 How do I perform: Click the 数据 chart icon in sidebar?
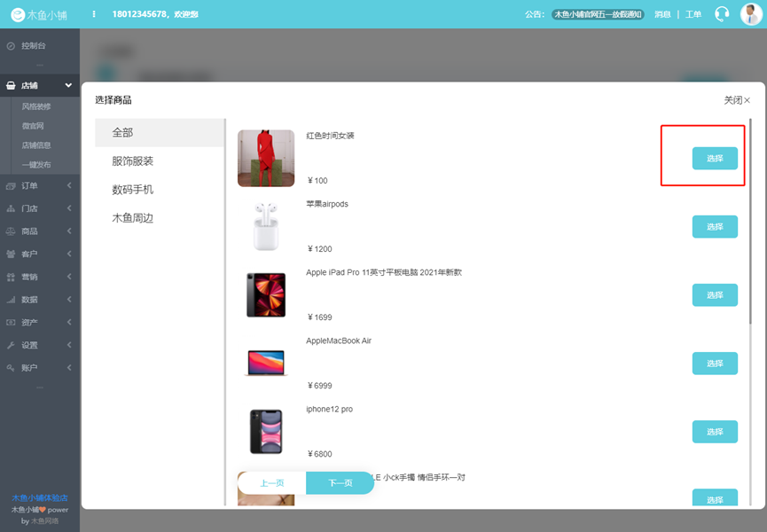11,300
